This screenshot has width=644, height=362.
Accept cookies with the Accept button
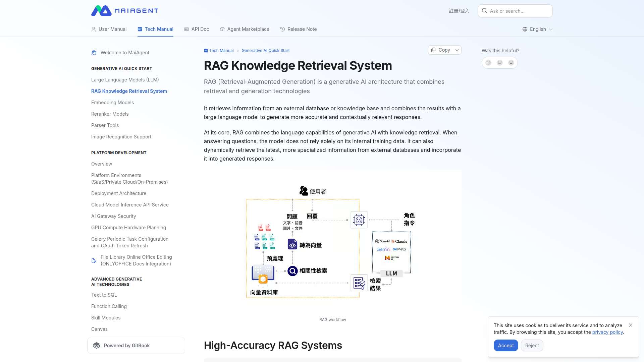506,346
